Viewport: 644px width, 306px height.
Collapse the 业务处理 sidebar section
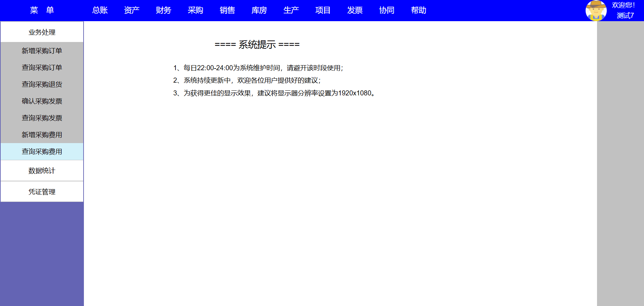[x=42, y=32]
